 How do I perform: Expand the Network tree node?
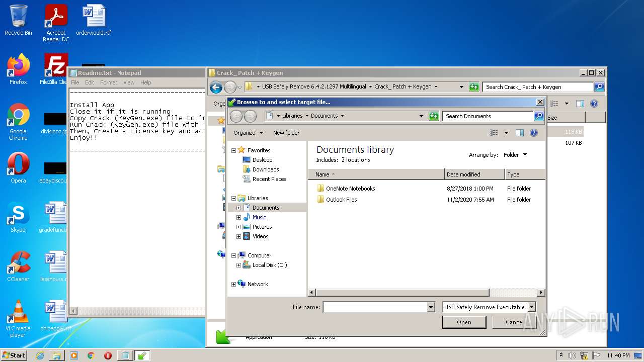point(233,284)
